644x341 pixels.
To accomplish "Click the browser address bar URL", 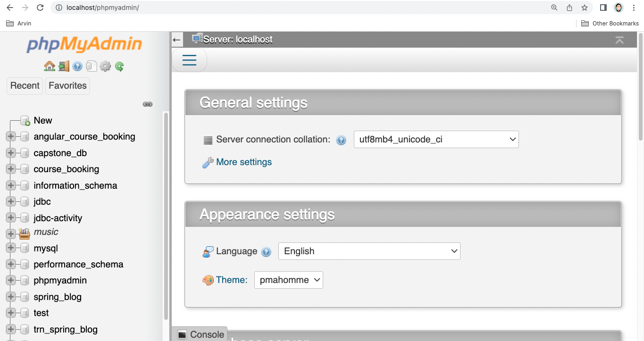I will (x=103, y=8).
